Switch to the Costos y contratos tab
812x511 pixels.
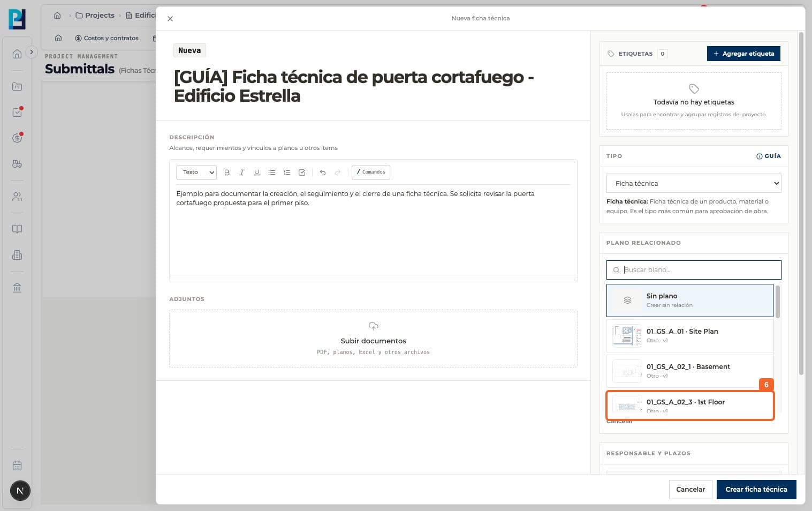(107, 38)
